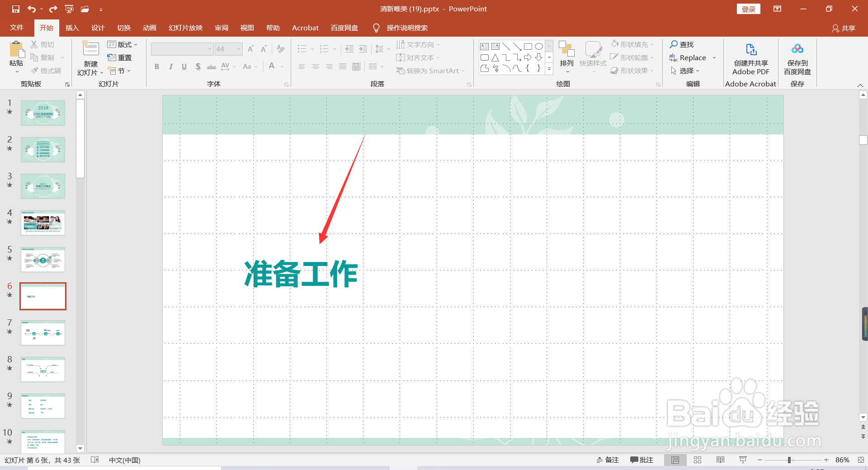Toggle the 批注 (Comments) pane
Image resolution: width=868 pixels, height=470 pixels.
point(642,460)
